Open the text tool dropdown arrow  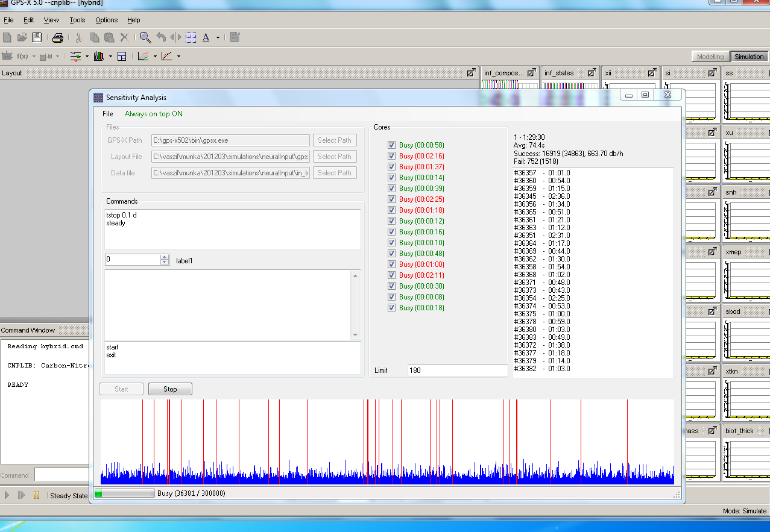(x=218, y=38)
